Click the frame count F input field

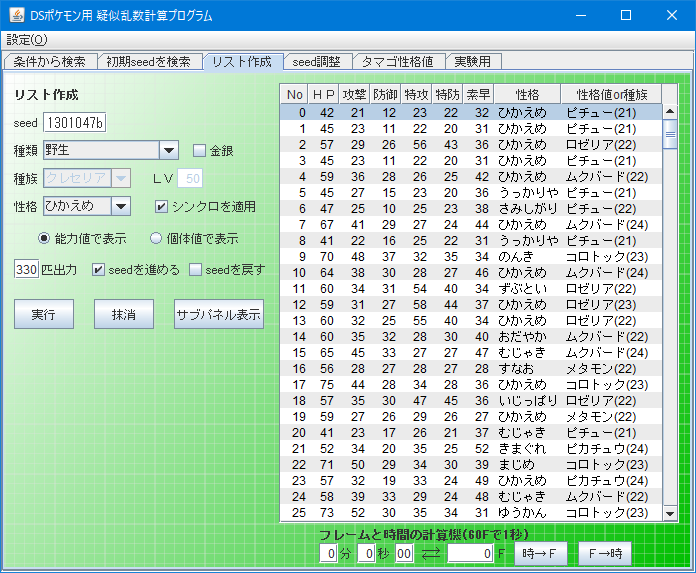pyautogui.click(x=471, y=553)
